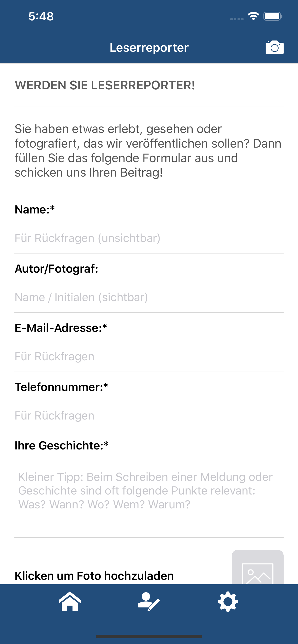The width and height of the screenshot is (298, 644).
Task: Tap the battery status icon
Action: pyautogui.click(x=273, y=16)
